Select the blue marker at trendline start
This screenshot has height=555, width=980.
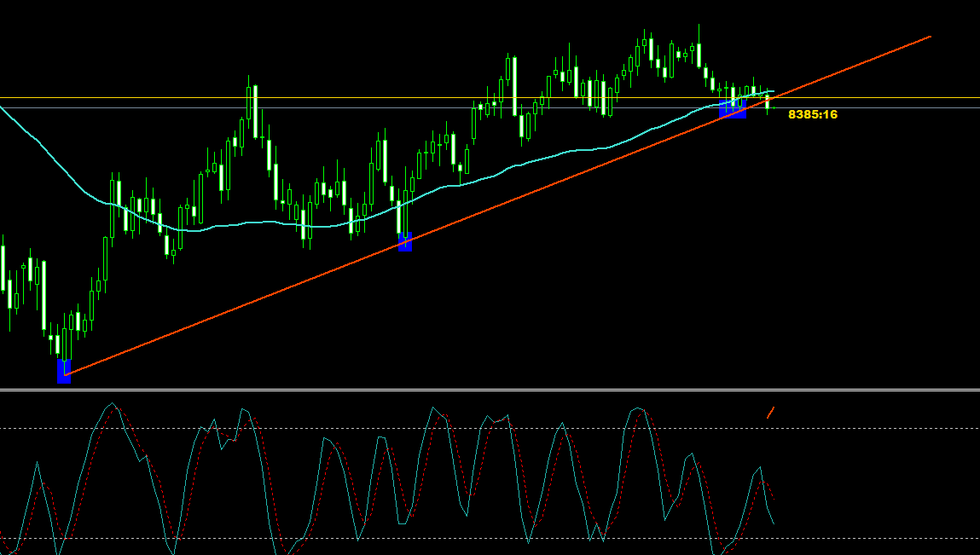[x=64, y=371]
